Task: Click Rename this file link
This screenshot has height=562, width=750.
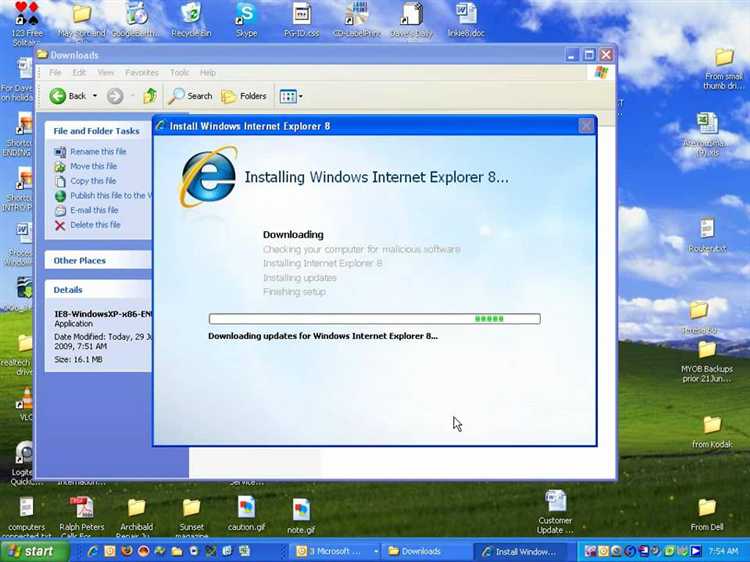Action: pos(98,152)
